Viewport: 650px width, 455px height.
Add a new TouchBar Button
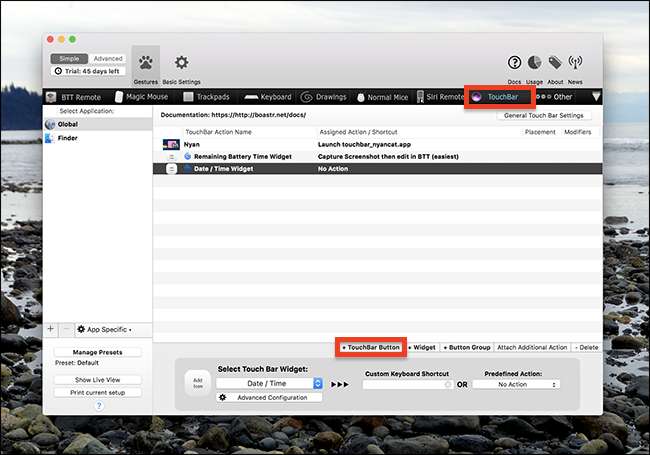(x=371, y=347)
